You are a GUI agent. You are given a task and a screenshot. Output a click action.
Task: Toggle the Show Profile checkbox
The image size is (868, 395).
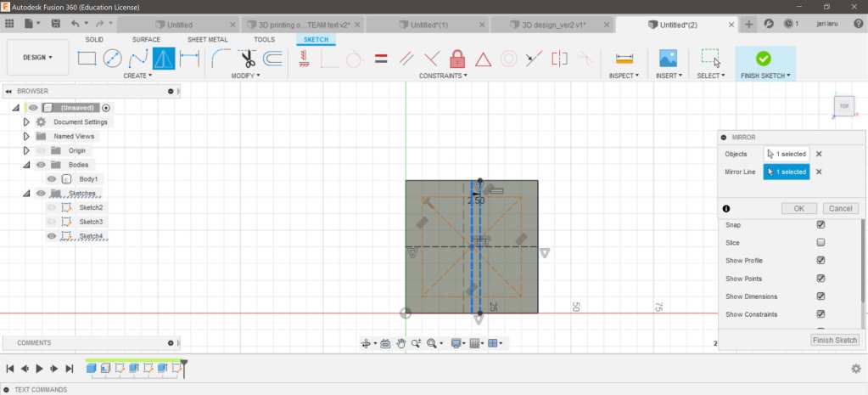[821, 261]
